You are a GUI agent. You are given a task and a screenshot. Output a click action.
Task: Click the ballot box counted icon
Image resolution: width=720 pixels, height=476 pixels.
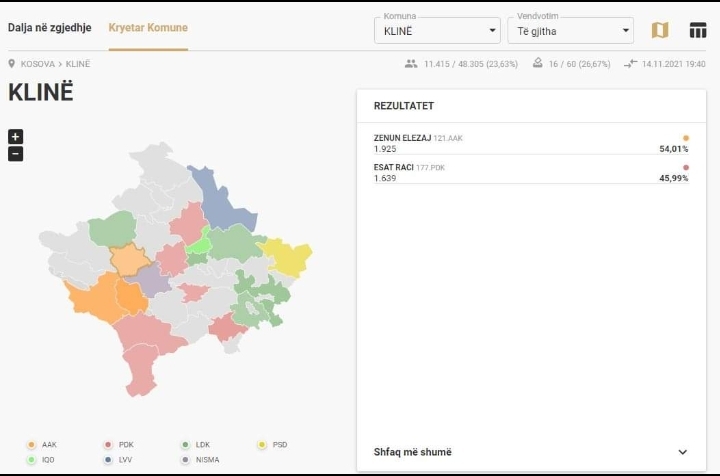coord(537,63)
